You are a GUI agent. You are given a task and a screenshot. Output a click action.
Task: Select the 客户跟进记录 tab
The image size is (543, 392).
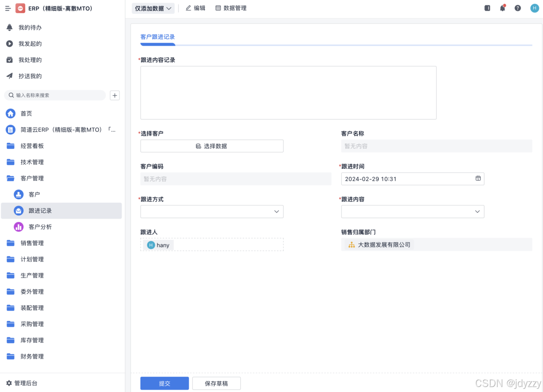coord(157,37)
